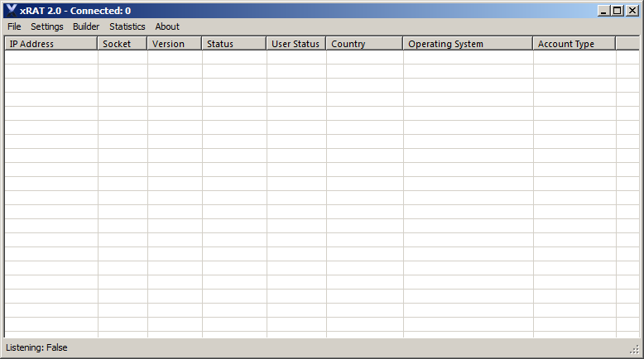This screenshot has height=359, width=644.
Task: Click the Operating System column header
Action: coord(468,44)
